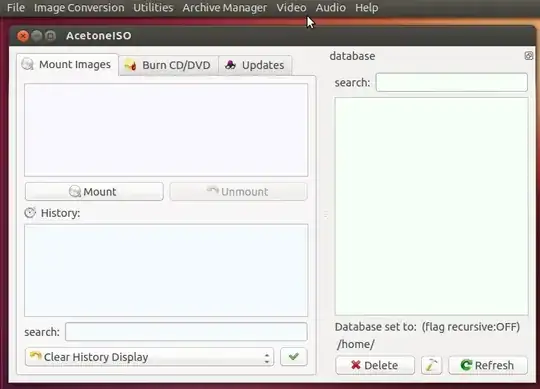Click the splitter handle between panels
The image size is (540, 389).
click(326, 215)
